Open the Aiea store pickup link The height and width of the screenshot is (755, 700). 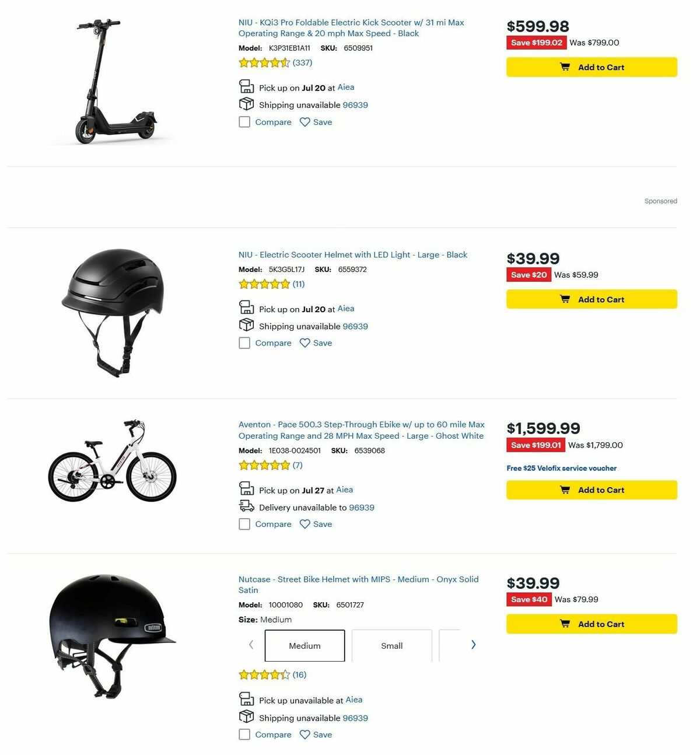346,87
